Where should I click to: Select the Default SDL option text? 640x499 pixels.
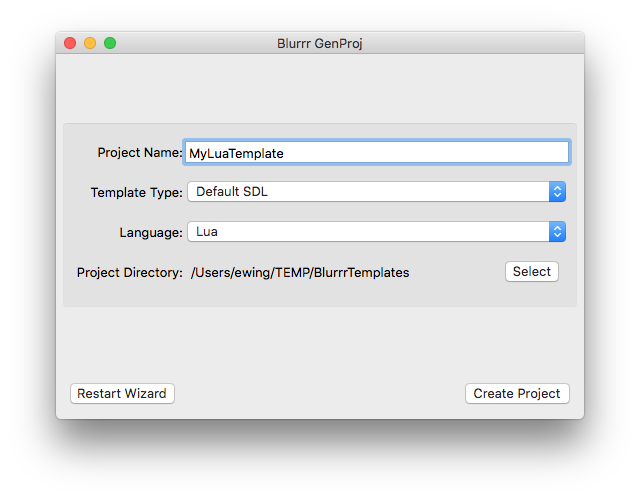(232, 192)
